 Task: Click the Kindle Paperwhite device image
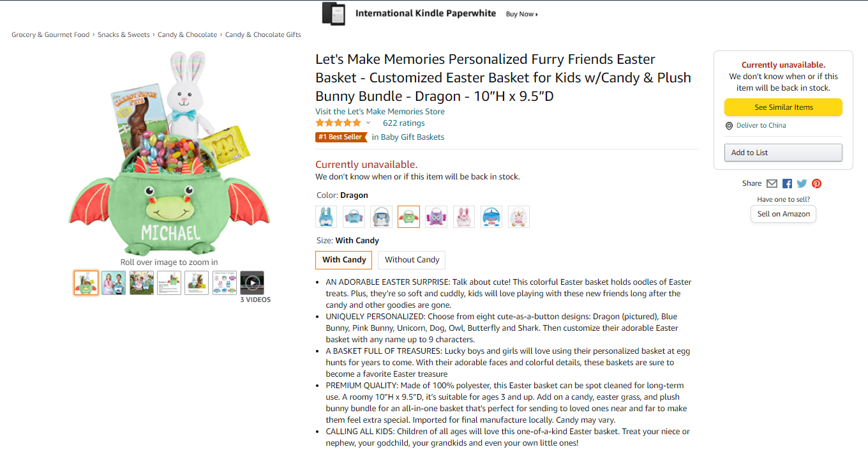[x=333, y=13]
